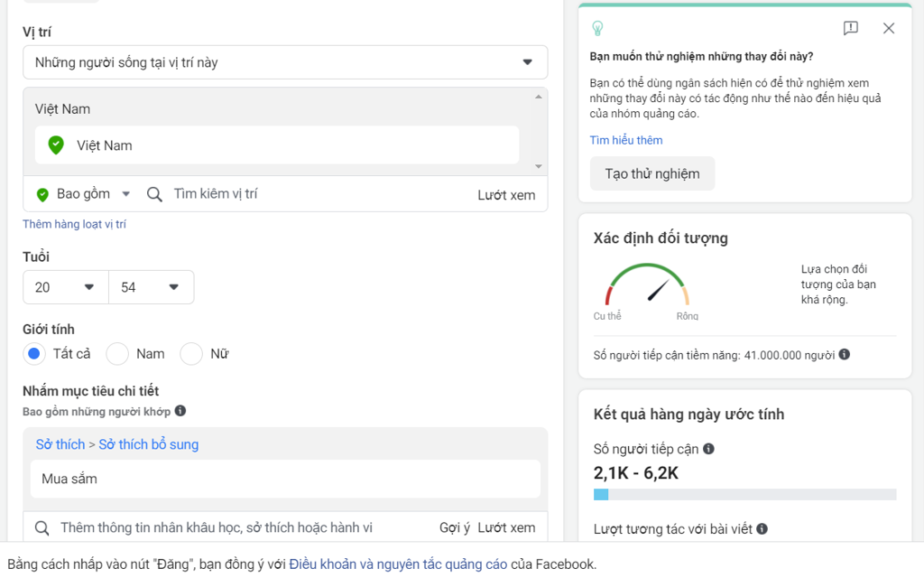Close the experiment suggestion card
Screen dimensions: 924x578
889,28
